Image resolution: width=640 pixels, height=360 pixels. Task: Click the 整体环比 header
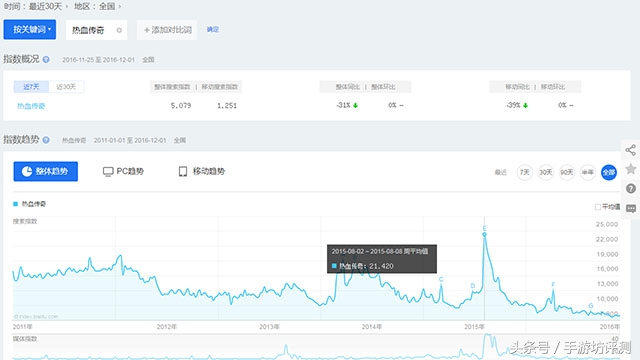383,87
